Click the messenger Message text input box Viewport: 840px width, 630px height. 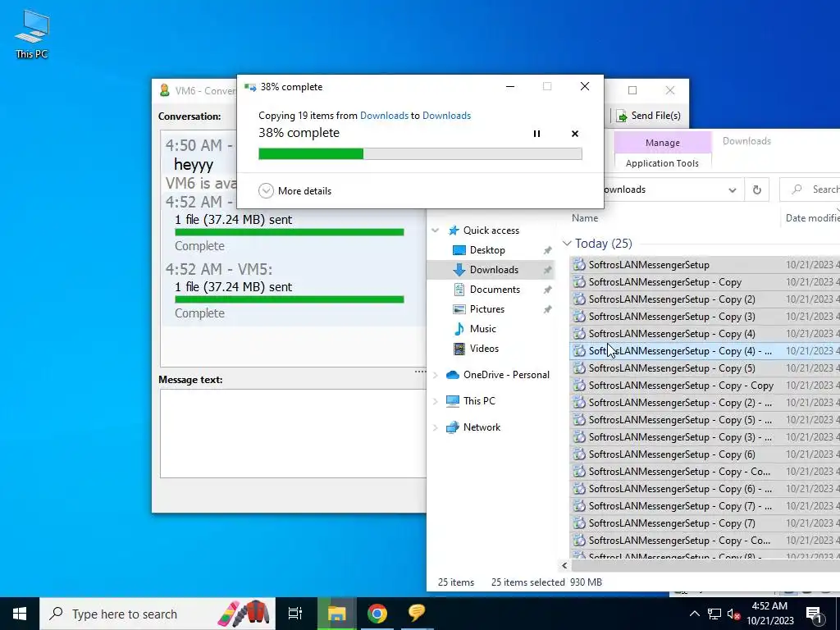(x=293, y=433)
